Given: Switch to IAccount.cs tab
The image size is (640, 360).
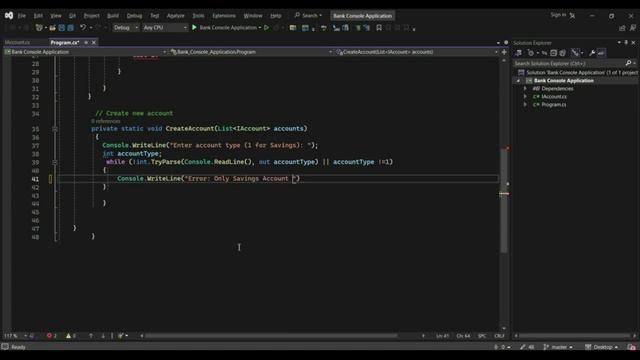Looking at the screenshot, I should click(18, 42).
